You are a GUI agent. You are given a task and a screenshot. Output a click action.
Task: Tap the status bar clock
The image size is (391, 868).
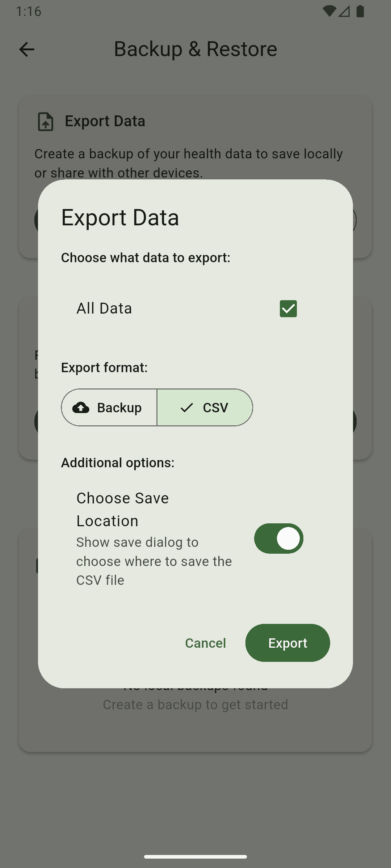29,11
